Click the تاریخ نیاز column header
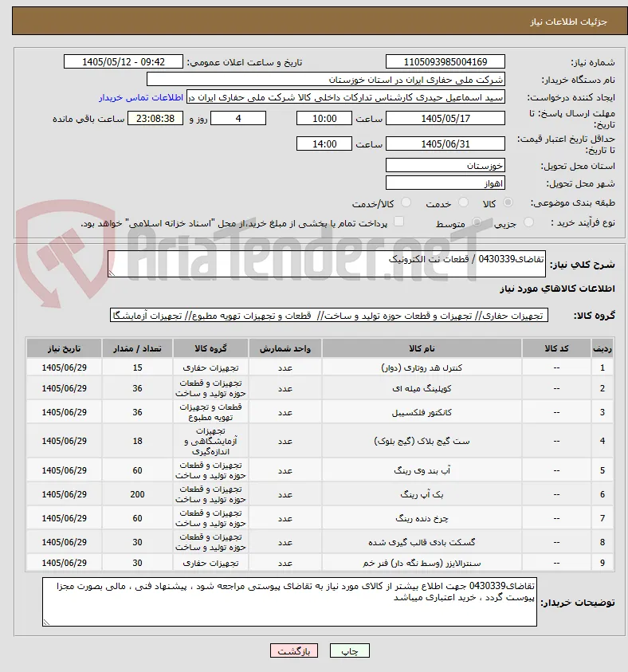 click(64, 348)
